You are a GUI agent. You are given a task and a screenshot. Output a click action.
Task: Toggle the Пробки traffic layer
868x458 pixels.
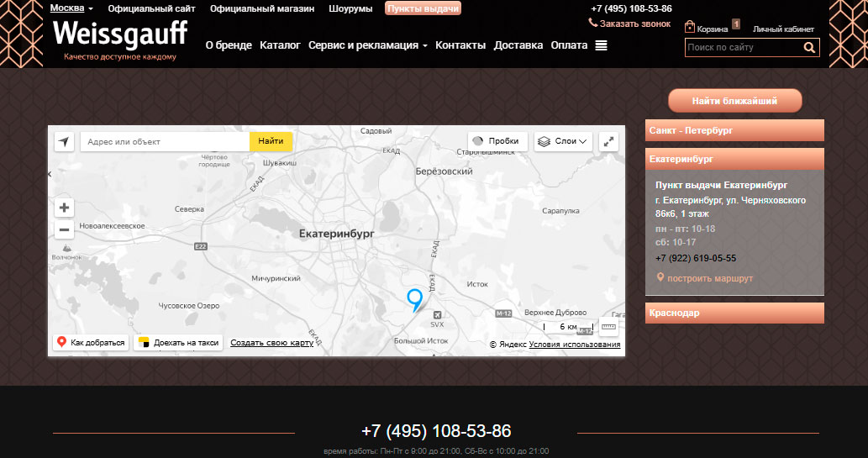coord(497,141)
